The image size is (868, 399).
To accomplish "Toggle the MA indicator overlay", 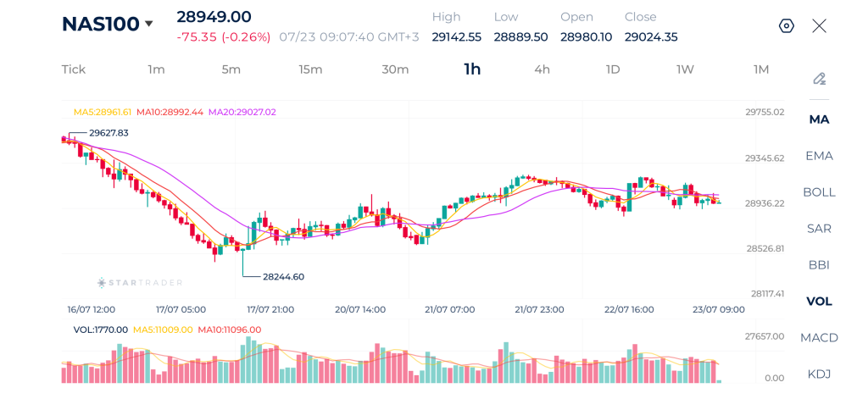I will pyautogui.click(x=820, y=119).
